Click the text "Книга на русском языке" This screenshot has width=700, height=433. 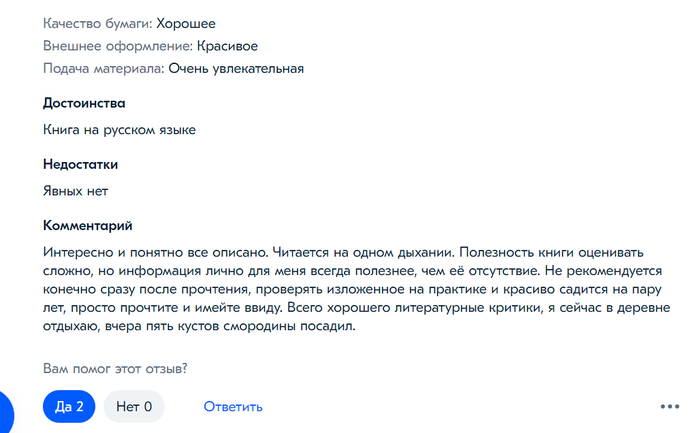coord(119,130)
